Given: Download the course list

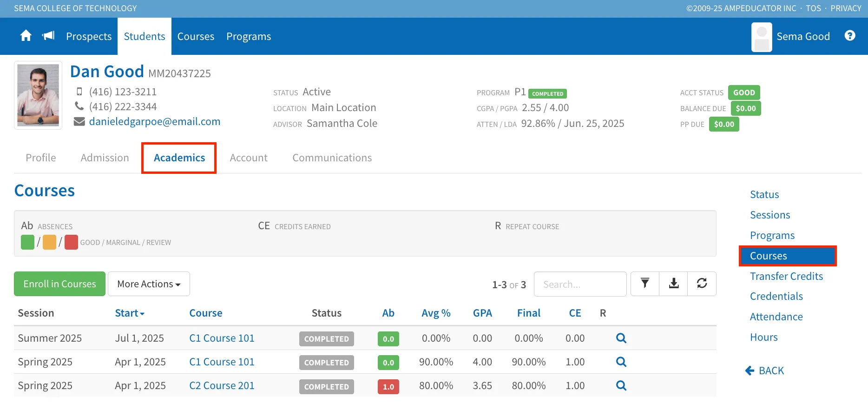Looking at the screenshot, I should pos(674,284).
